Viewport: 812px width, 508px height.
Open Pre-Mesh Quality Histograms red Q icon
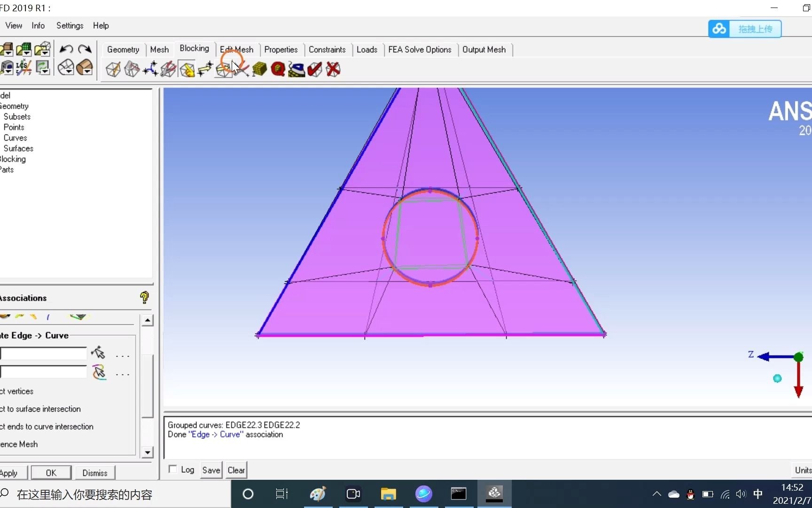(x=278, y=69)
